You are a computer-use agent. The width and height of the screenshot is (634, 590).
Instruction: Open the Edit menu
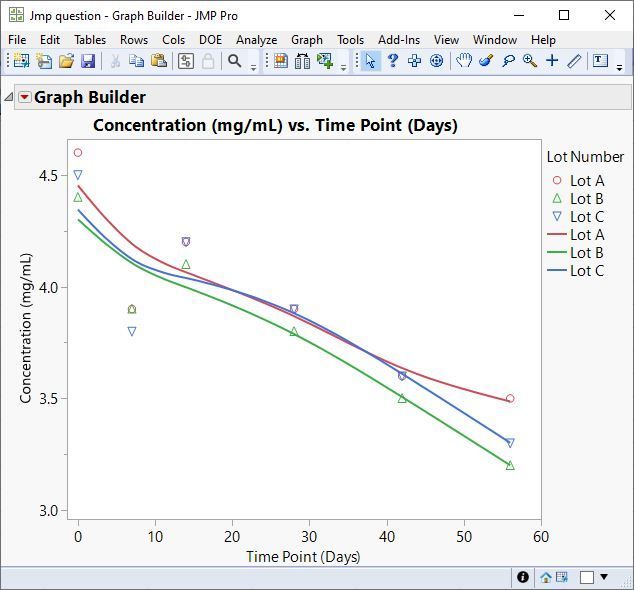(x=50, y=40)
